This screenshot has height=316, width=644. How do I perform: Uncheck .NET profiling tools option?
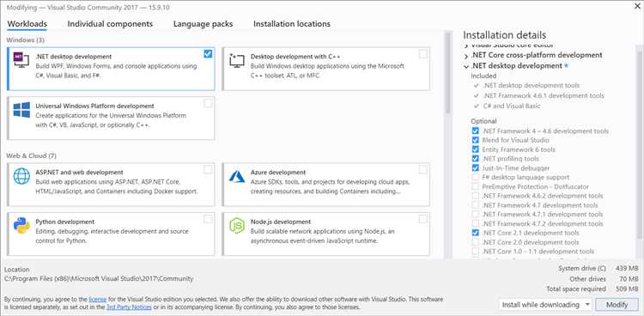(x=475, y=159)
